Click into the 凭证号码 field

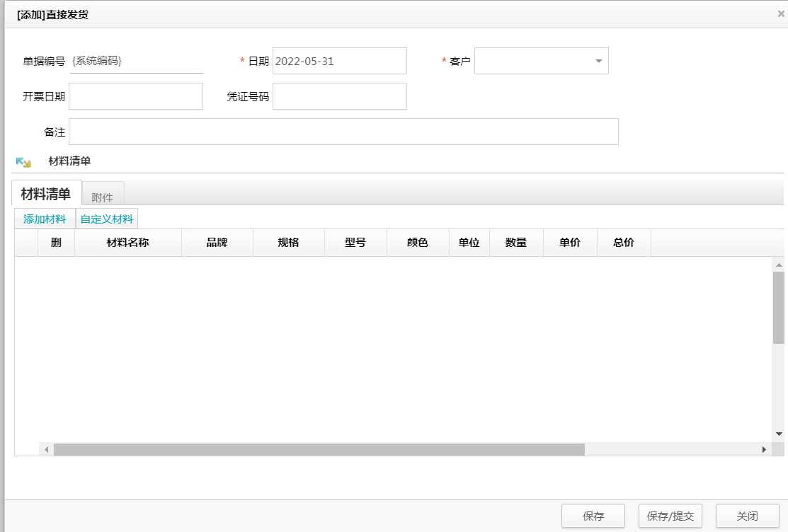[339, 96]
